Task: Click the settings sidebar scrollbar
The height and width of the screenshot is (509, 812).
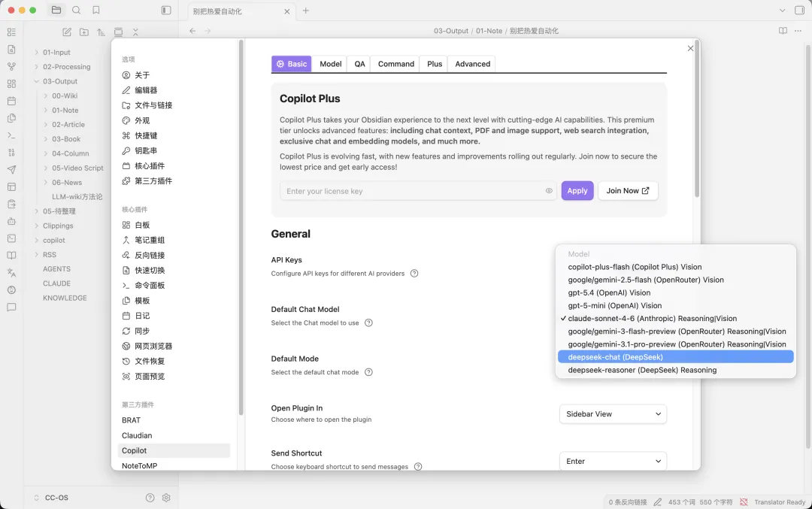Action: point(241,226)
